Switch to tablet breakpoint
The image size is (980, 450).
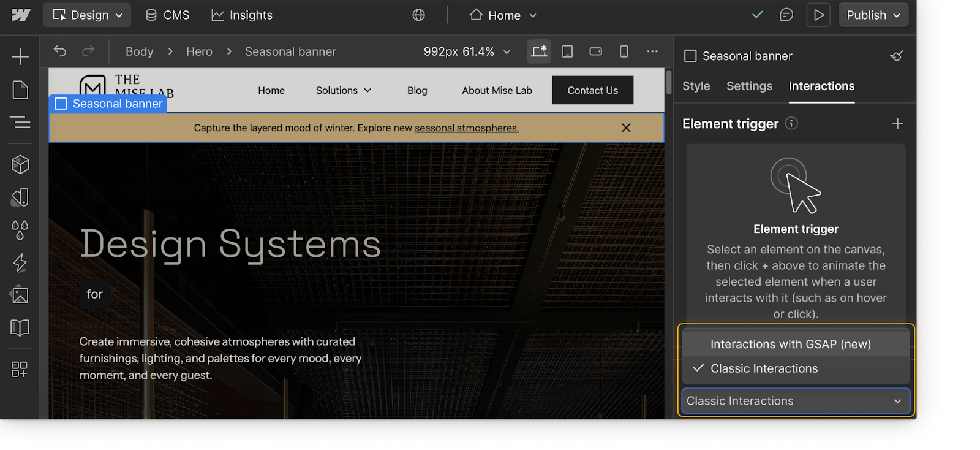pos(568,51)
